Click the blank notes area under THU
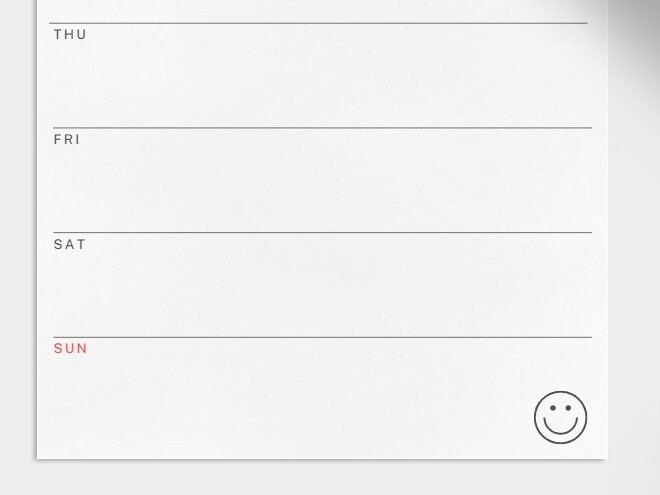Screen dimensions: 660x495 point(322,82)
